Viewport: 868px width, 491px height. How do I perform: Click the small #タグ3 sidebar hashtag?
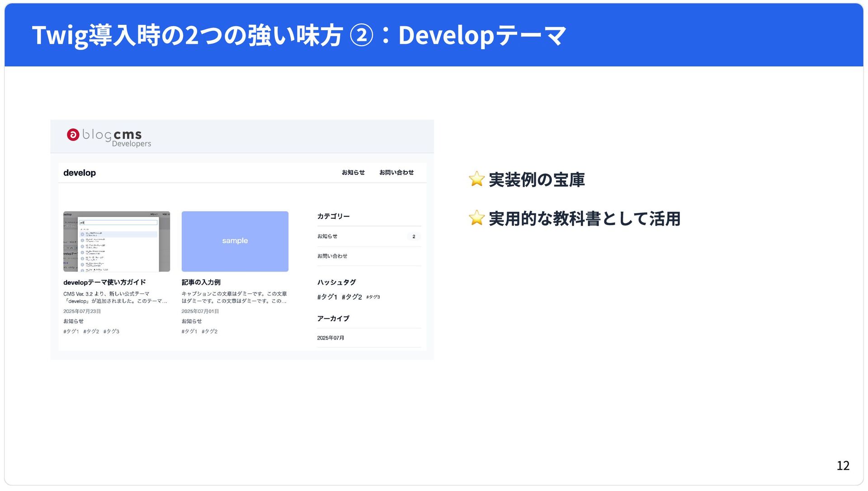point(373,297)
